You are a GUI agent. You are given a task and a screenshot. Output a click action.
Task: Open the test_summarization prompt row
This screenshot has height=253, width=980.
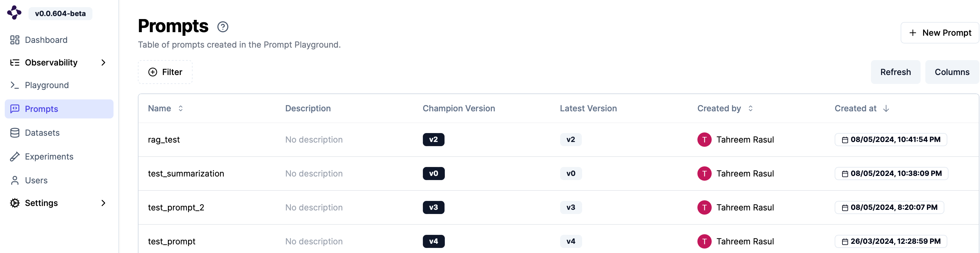click(x=186, y=174)
